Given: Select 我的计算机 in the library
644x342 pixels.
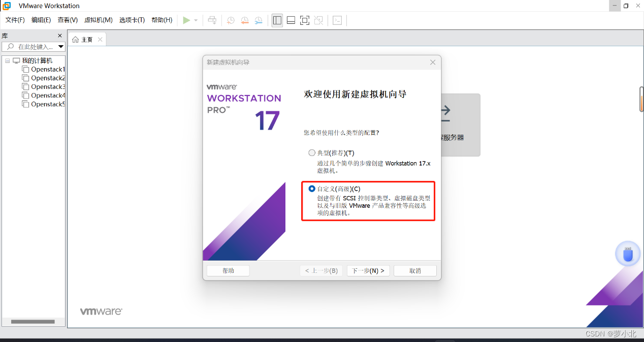Looking at the screenshot, I should pyautogui.click(x=37, y=60).
